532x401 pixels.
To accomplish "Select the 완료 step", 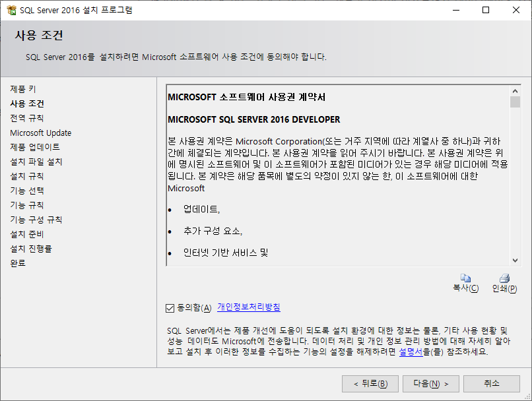I will coord(18,263).
